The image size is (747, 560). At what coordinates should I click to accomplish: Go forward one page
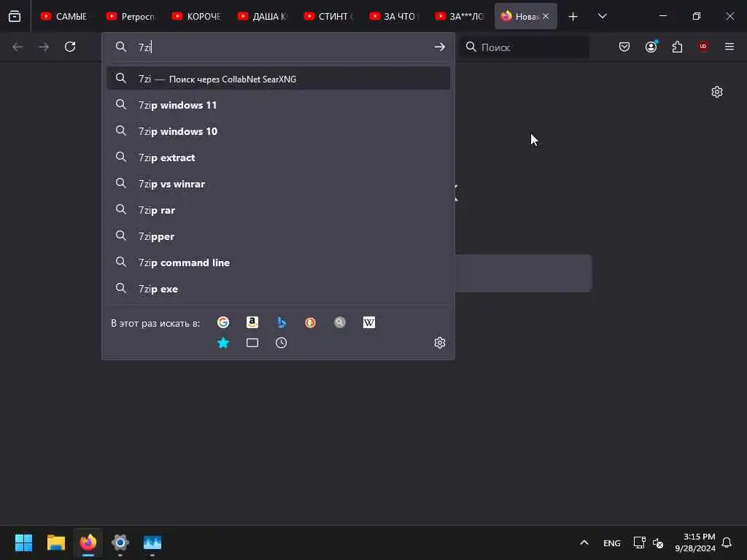(44, 47)
